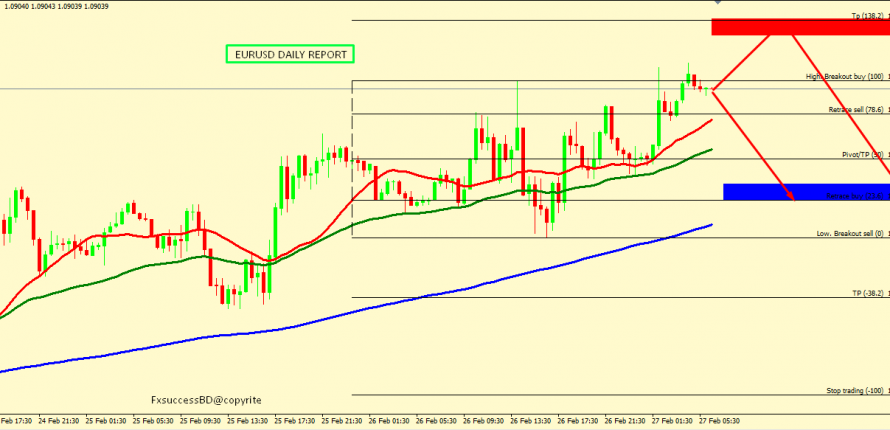Click the 26 Feb 09:30 time axis label
The image size is (890, 430).
click(x=483, y=422)
